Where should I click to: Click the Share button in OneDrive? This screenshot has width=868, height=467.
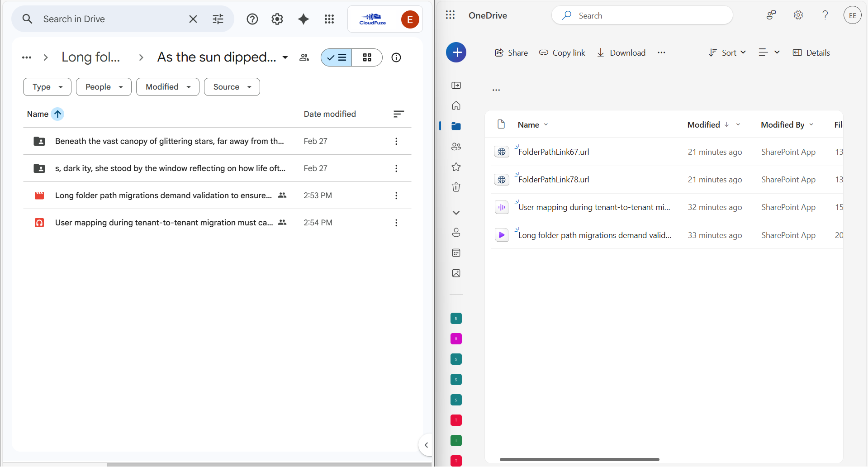(x=511, y=52)
